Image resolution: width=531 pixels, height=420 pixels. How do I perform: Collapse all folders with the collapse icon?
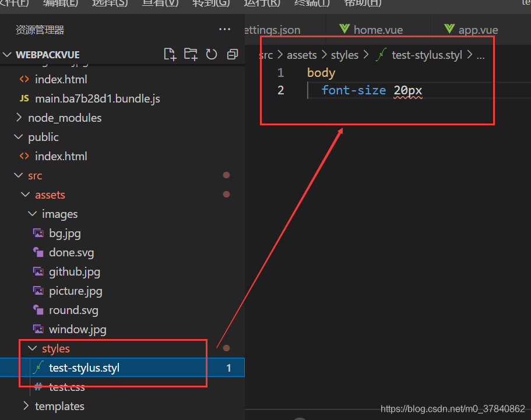click(x=233, y=55)
